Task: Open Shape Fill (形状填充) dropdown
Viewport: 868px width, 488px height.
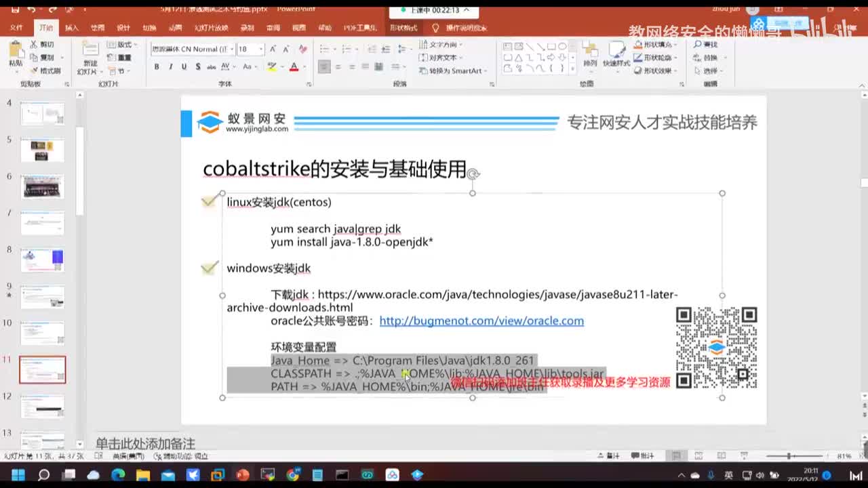Action: 654,45
